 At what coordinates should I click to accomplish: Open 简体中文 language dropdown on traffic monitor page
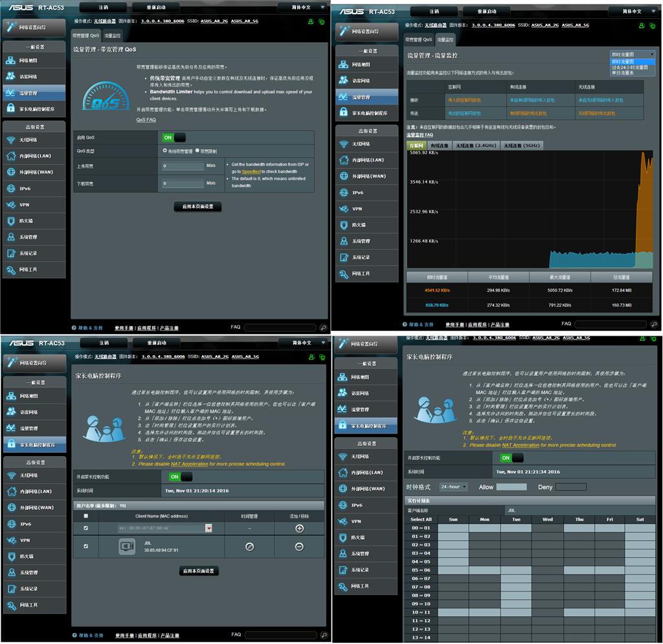[x=634, y=12]
